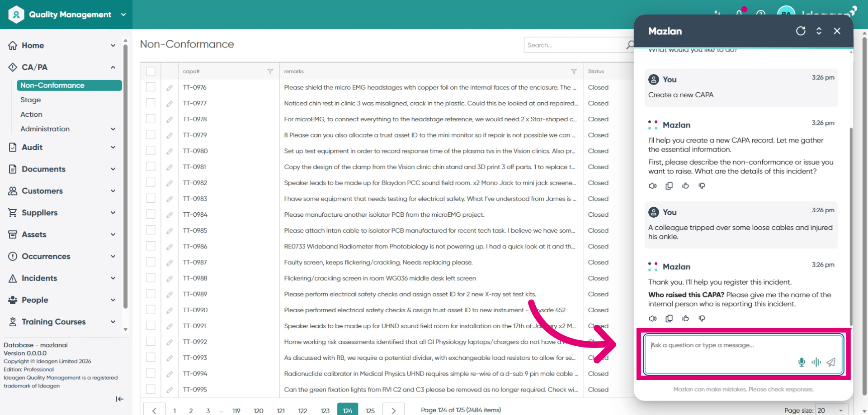The image size is (868, 415).
Task: Expand the Customers section chevron
Action: click(x=113, y=191)
